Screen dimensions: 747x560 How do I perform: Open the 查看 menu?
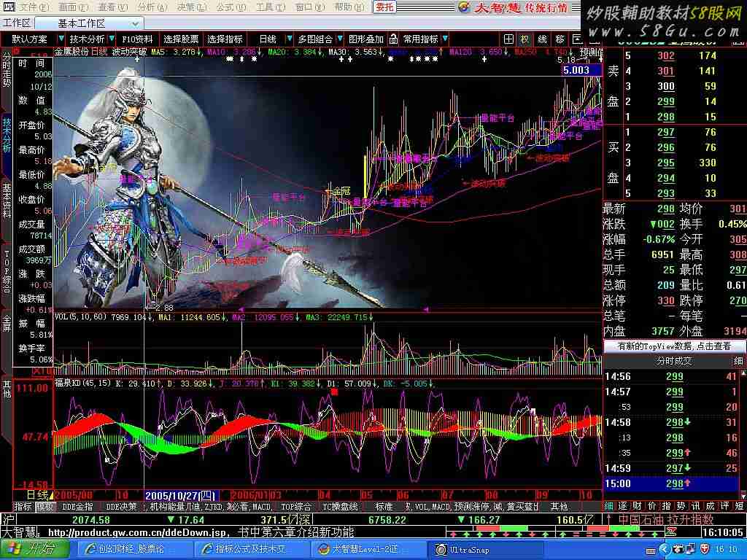click(x=112, y=7)
